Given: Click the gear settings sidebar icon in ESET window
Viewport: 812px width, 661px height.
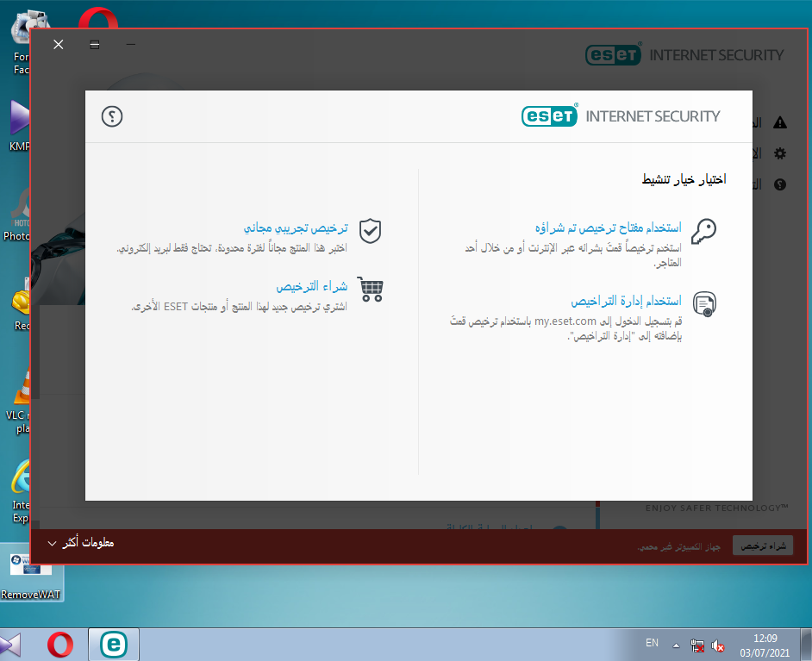Looking at the screenshot, I should tap(780, 153).
